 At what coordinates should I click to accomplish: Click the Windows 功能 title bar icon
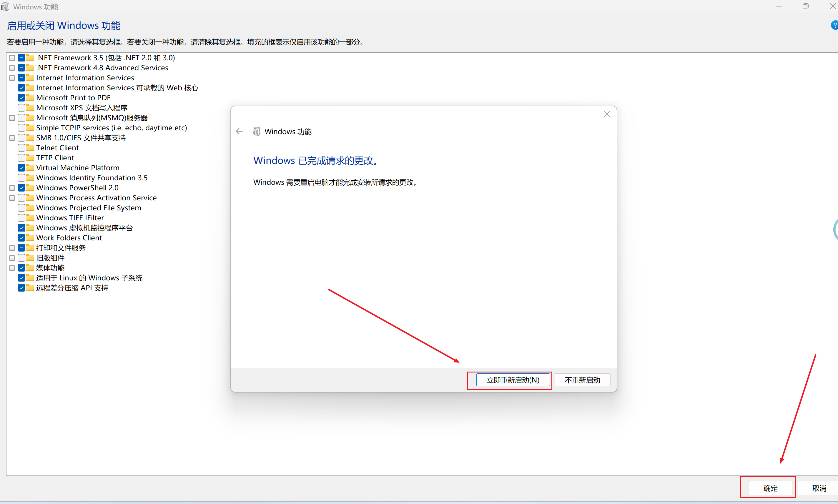click(5, 7)
